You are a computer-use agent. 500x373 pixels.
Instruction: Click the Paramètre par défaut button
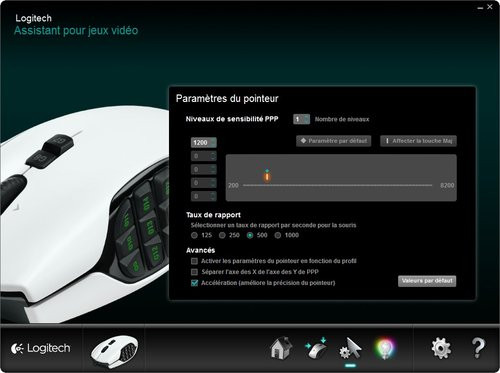tap(334, 141)
